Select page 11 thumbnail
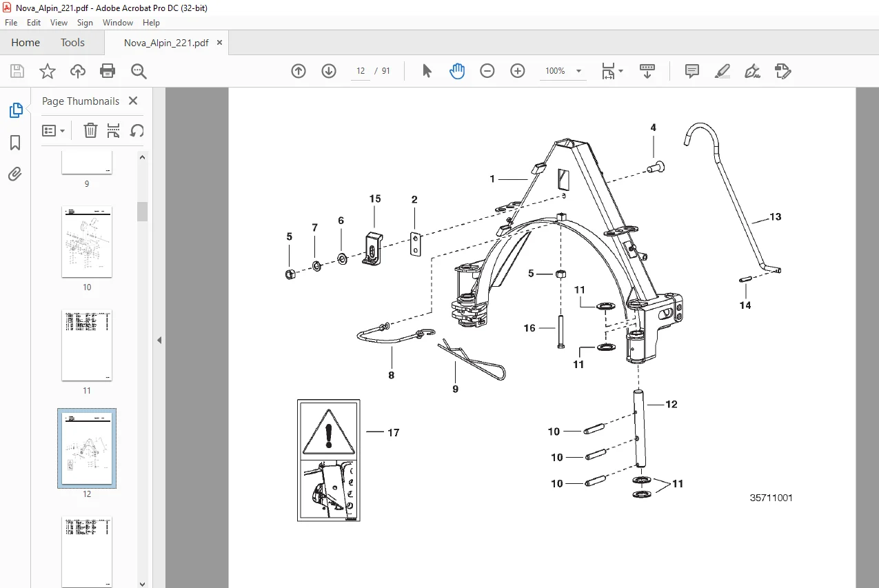879x588 pixels. [x=87, y=345]
